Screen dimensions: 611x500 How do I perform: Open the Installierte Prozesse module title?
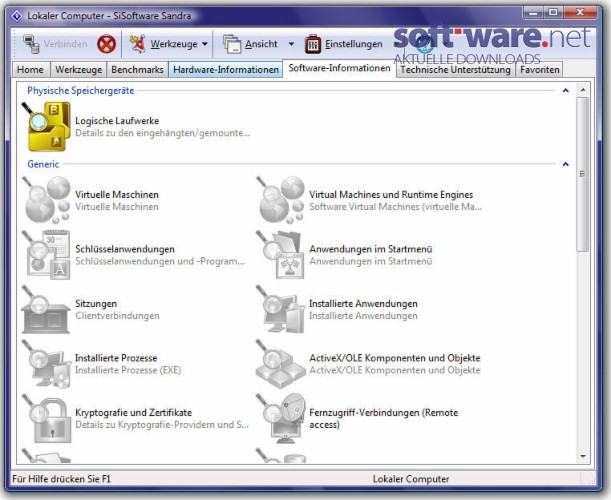click(116, 358)
